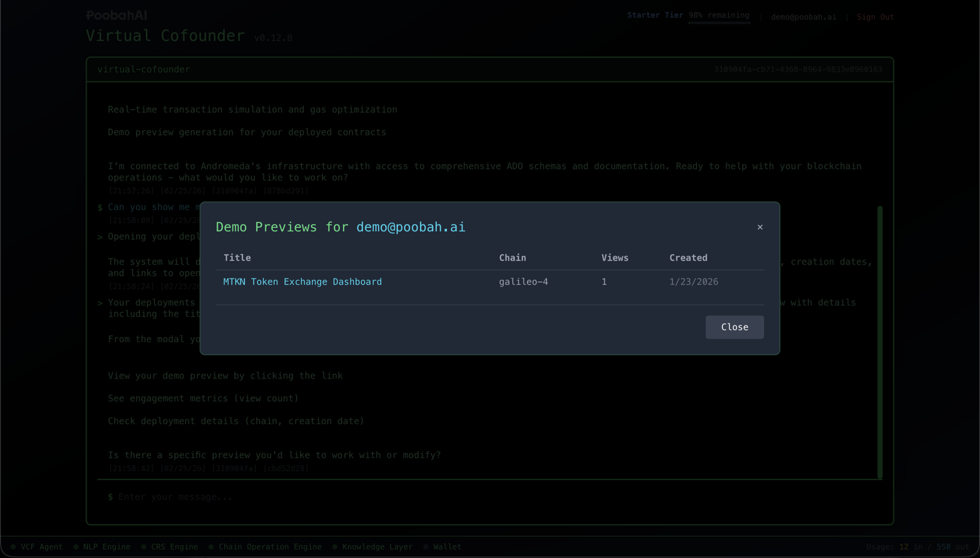The image size is (980, 558).
Task: Sign Out of the demo account
Action: pos(874,17)
